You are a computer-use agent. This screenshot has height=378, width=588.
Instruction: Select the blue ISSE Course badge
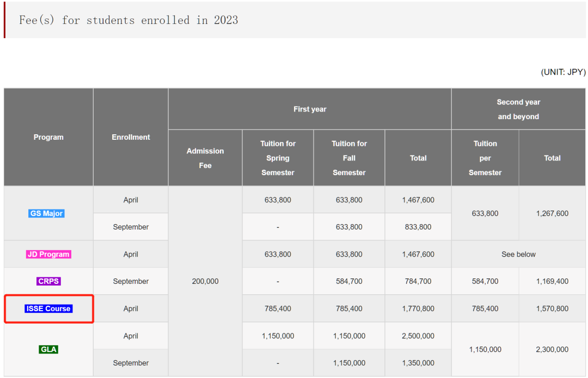tap(48, 309)
